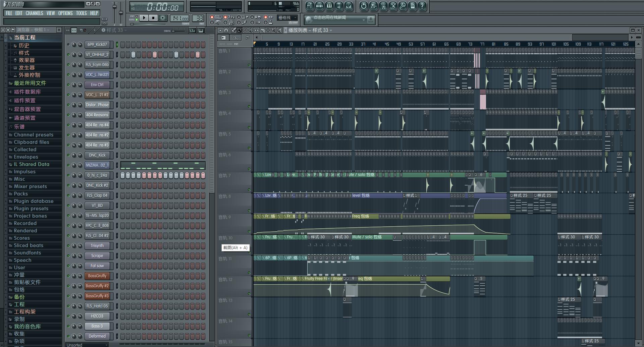Open the OPTIONS menu

65,13
